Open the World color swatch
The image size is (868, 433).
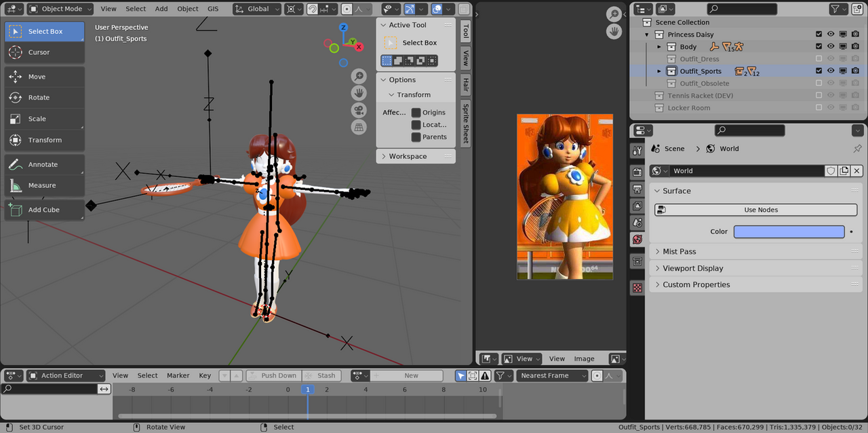pos(789,231)
